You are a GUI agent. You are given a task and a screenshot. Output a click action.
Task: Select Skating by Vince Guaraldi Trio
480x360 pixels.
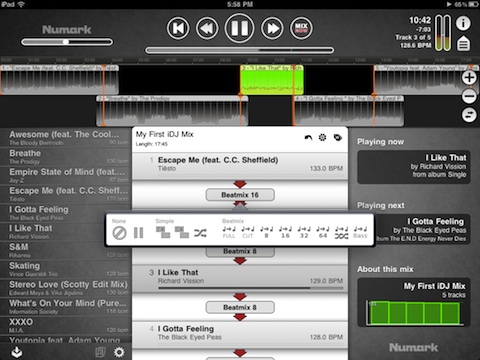click(x=66, y=269)
